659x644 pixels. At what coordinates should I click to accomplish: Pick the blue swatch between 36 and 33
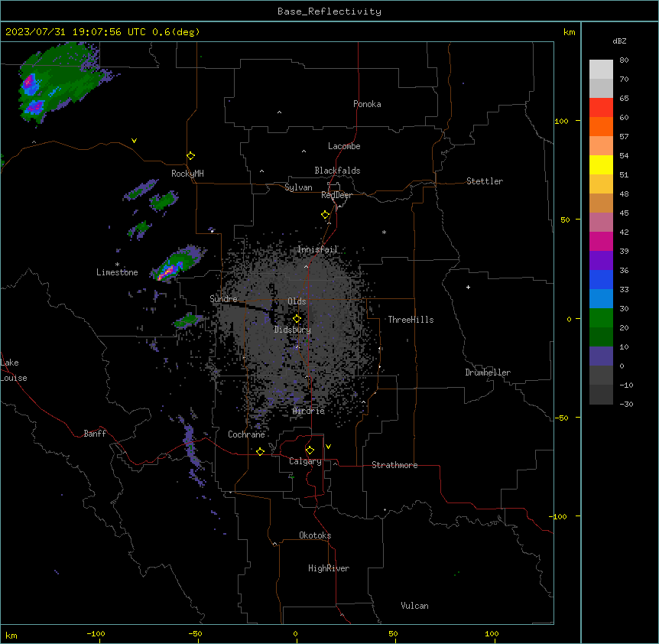click(601, 279)
